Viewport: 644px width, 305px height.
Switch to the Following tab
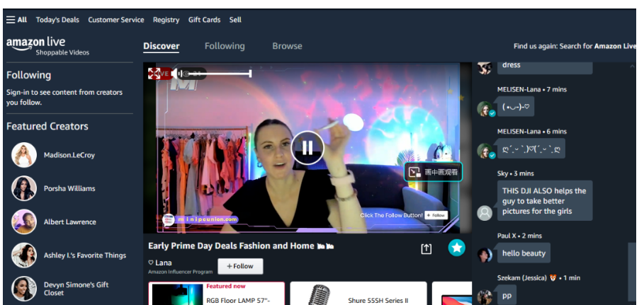tap(225, 47)
